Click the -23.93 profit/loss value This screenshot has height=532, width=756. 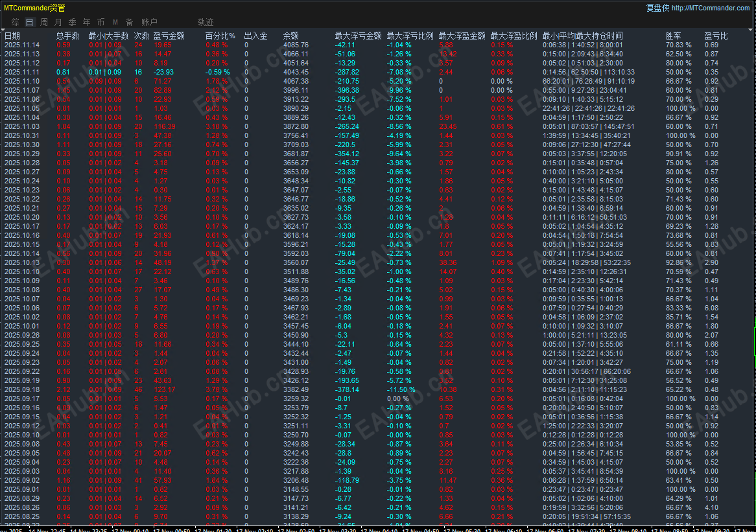pos(163,73)
